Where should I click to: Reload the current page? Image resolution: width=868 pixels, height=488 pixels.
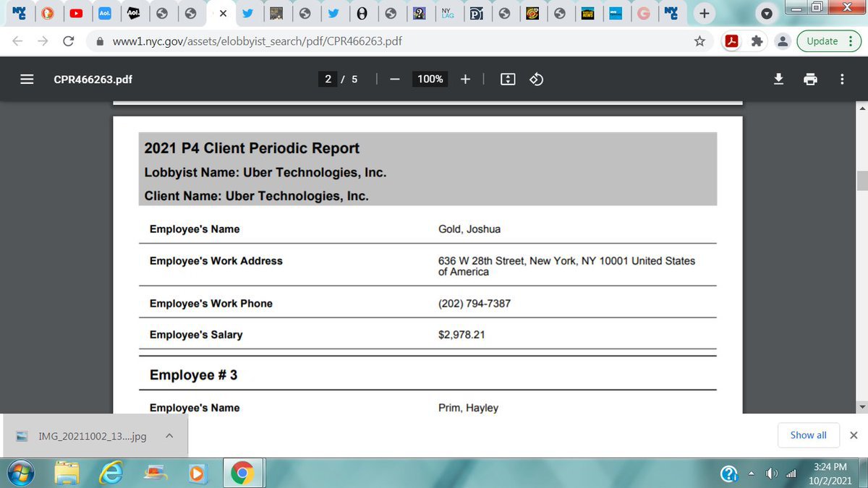(67, 41)
